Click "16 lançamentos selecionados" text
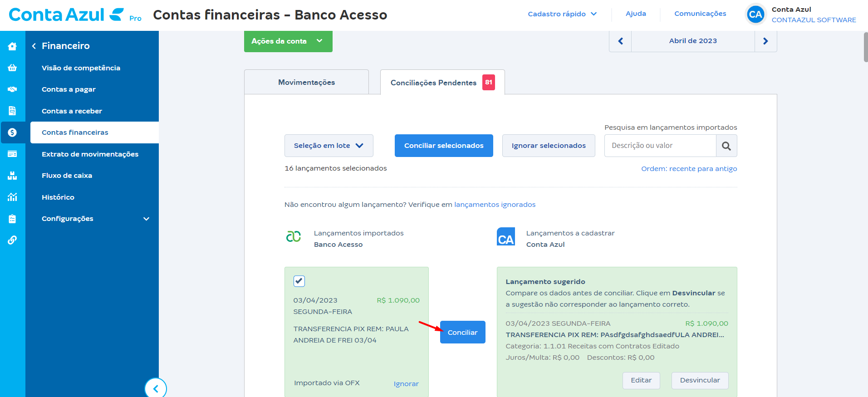The width and height of the screenshot is (868, 397). [x=335, y=168]
